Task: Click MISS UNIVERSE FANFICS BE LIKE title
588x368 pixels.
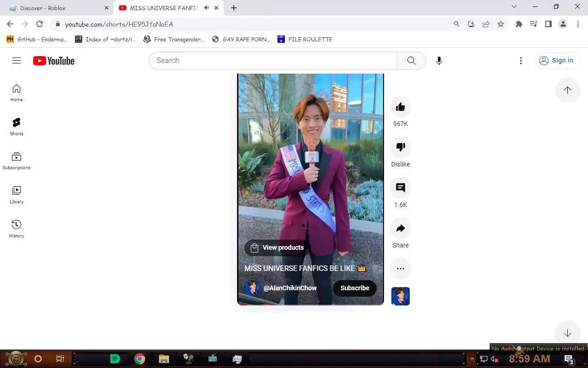Action: [305, 268]
